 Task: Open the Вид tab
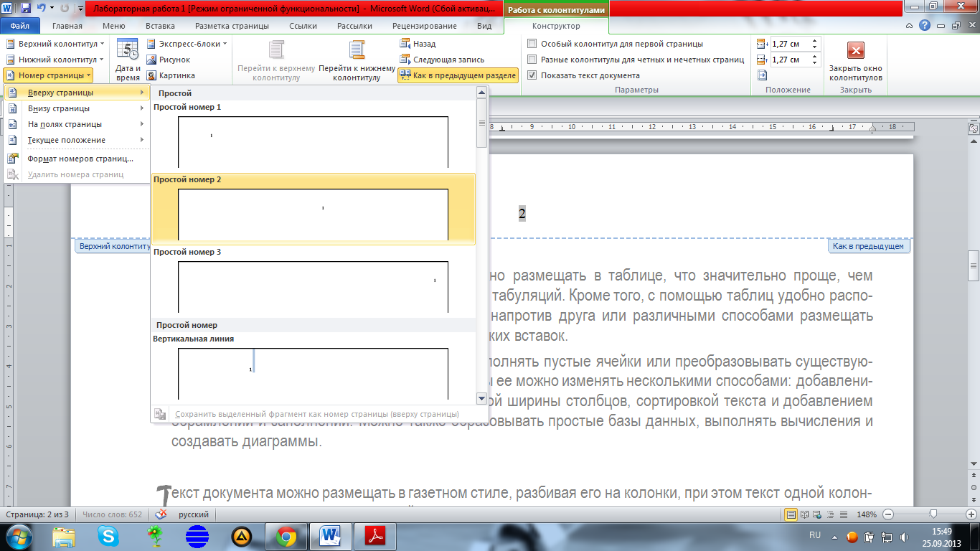[484, 26]
